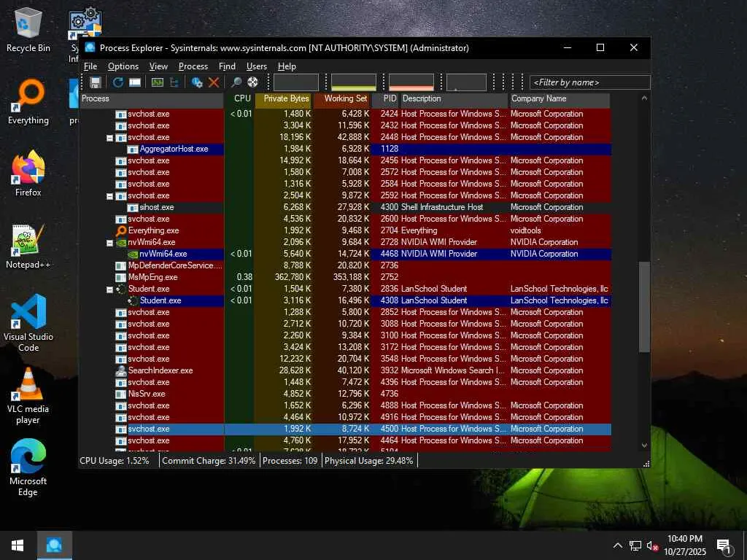
Task: Select the Visual Studio Code desktop icon
Action: coord(28,323)
